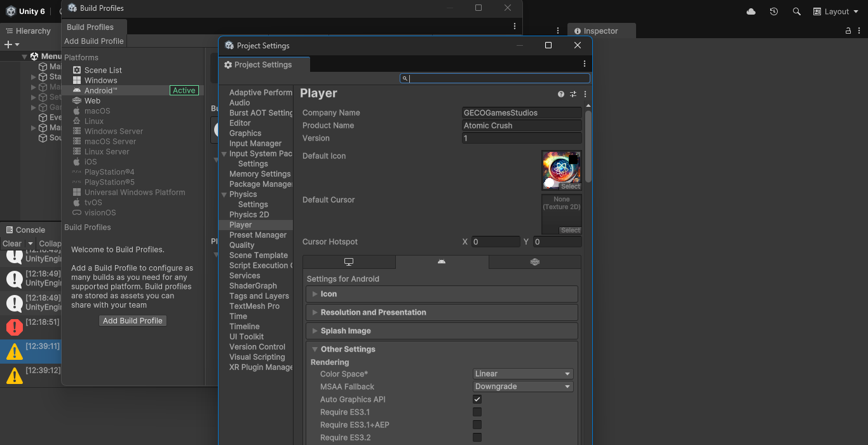Screen dimensions: 868x445
Task: Click the Product Name field
Action: (x=522, y=125)
